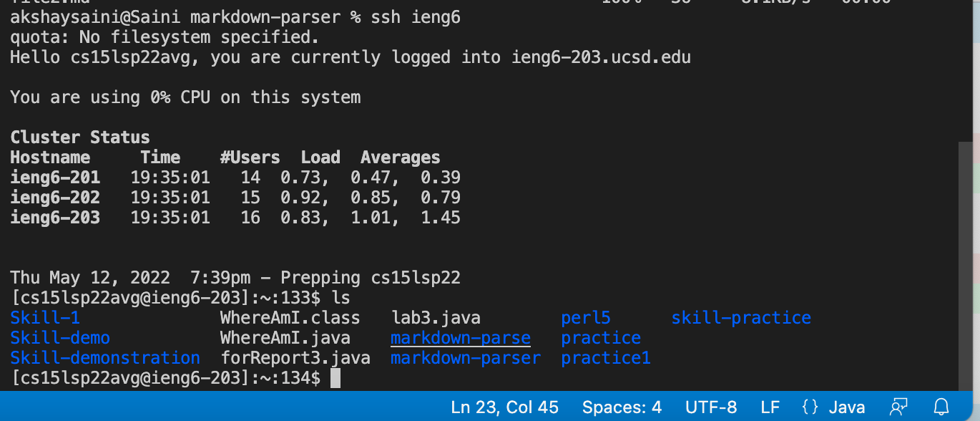Screen dimensions: 980x421
Task: Open the markdown-parse link in terminal
Action: [460, 337]
